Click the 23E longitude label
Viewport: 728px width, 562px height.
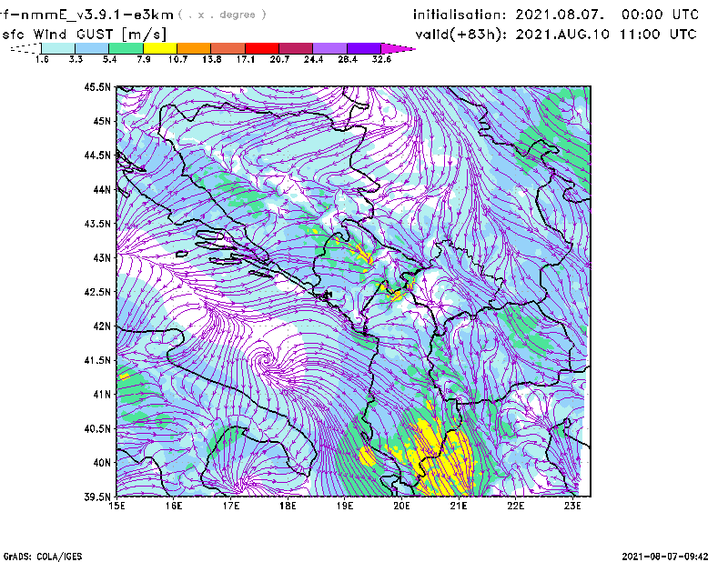point(572,506)
